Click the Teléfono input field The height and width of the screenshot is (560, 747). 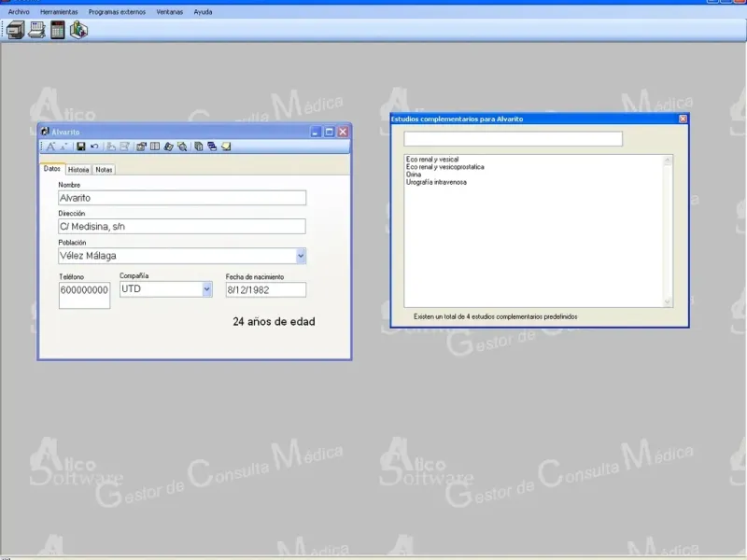[x=84, y=295]
